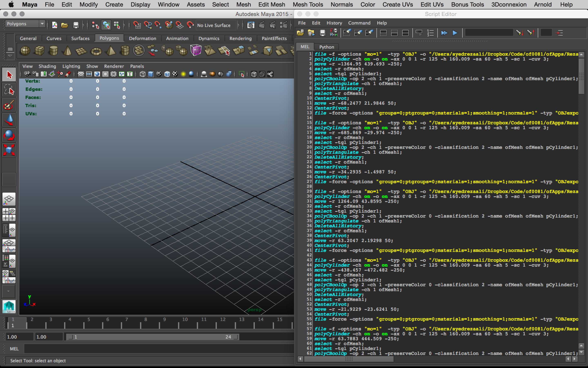This screenshot has width=588, height=368.
Task: Toggle Show line numbers in Script Editor
Action: click(x=430, y=33)
